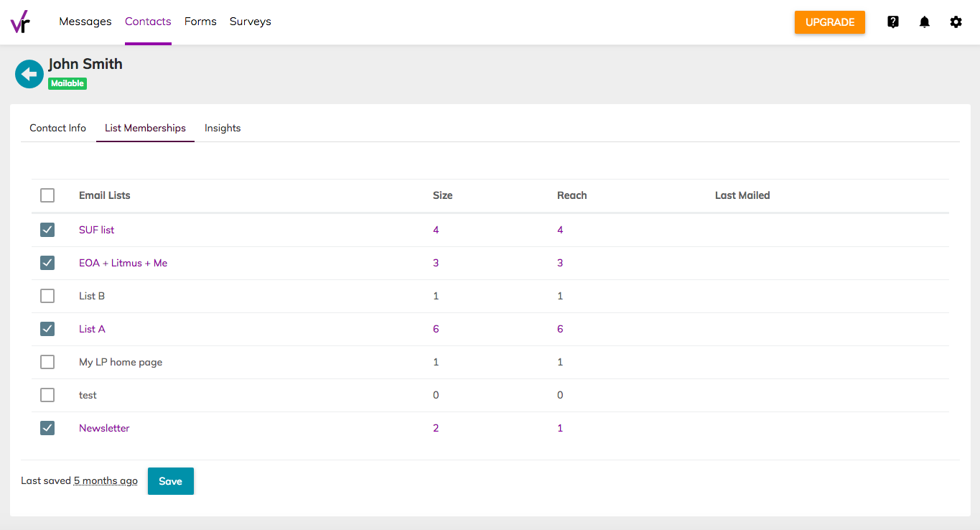The height and width of the screenshot is (530, 980).
Task: Click the Size column header
Action: 443,195
